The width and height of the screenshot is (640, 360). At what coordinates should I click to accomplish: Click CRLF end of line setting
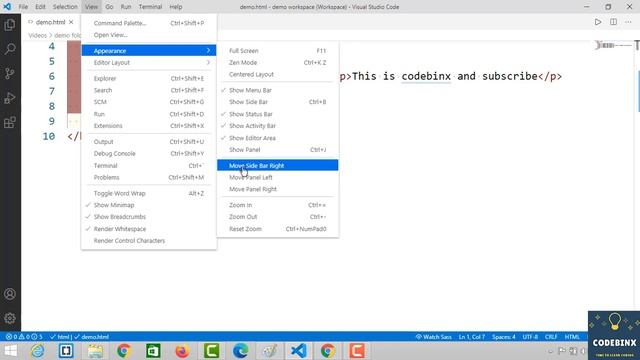(551, 337)
